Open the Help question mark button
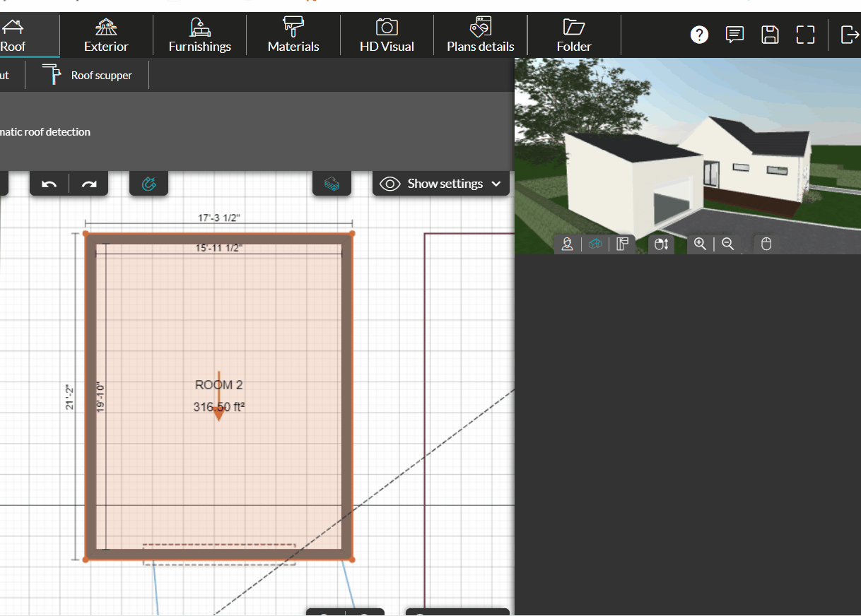861x616 pixels. (x=699, y=35)
